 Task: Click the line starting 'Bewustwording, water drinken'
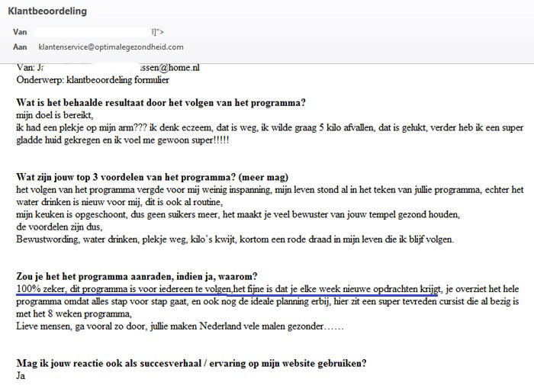pos(235,239)
